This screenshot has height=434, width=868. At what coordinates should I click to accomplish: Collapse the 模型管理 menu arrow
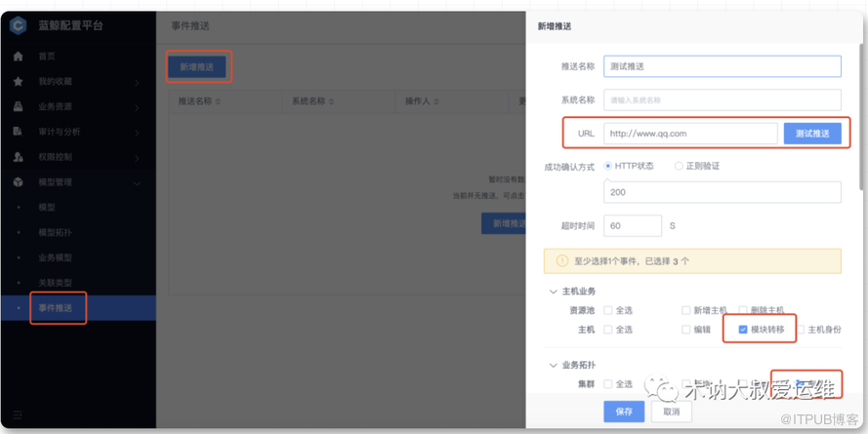point(137,182)
